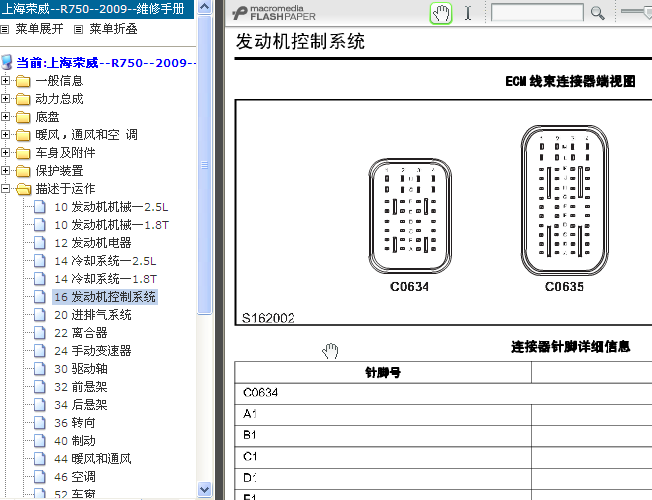Expand the 保护装置 tree node

(5, 171)
